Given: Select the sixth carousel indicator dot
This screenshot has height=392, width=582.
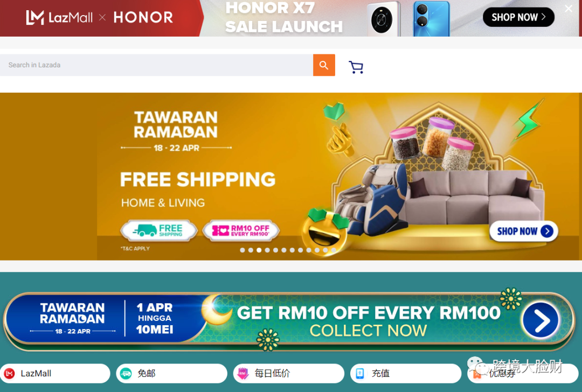Looking at the screenshot, I should 284,250.
